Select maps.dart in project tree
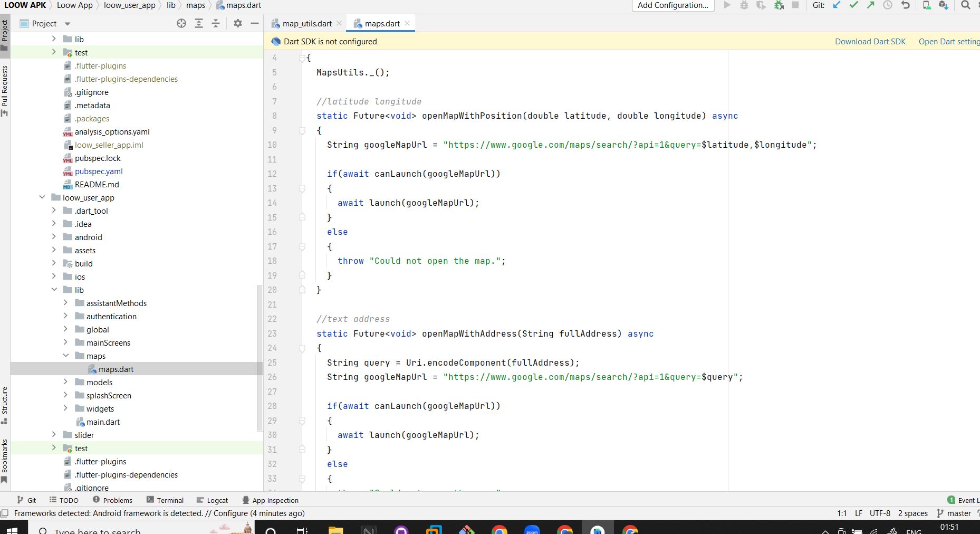The image size is (980, 534). [116, 369]
